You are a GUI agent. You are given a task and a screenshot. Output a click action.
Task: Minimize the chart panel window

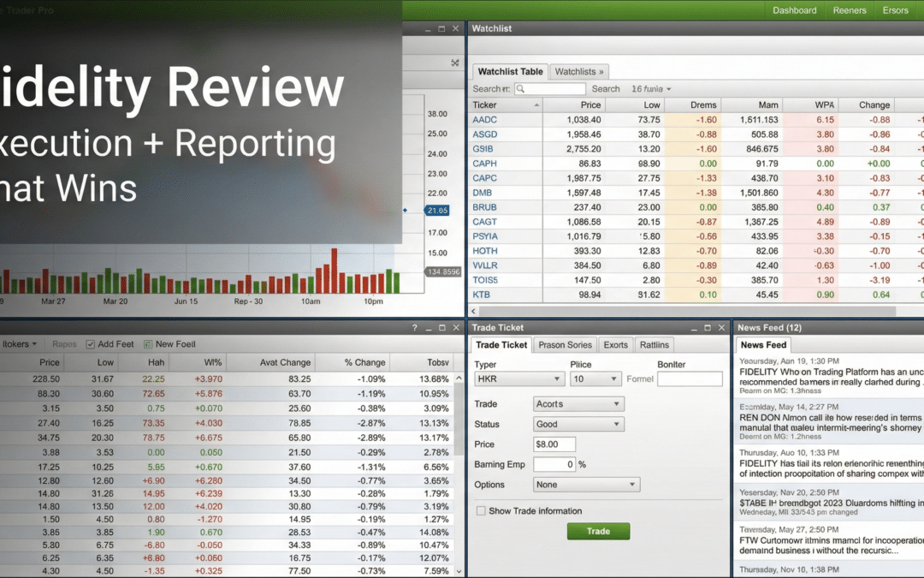428,28
